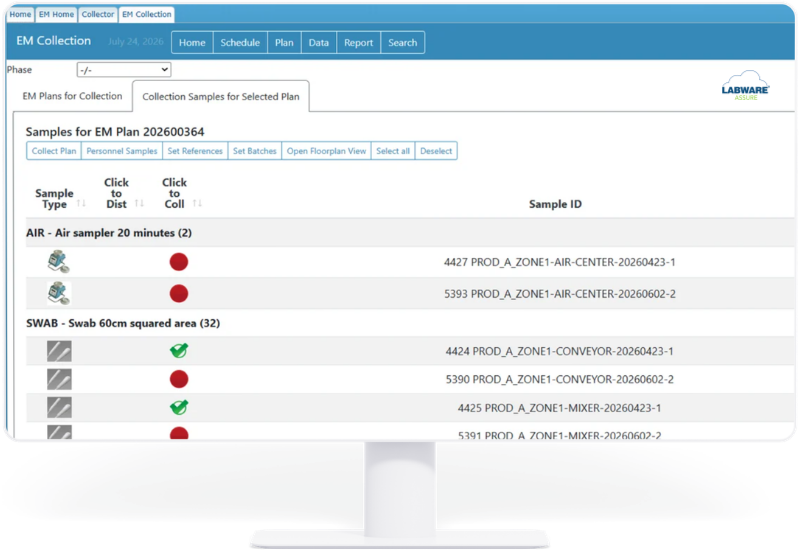Toggle red collect status for sample 4427
The height and width of the screenshot is (550, 800).
pos(179,262)
